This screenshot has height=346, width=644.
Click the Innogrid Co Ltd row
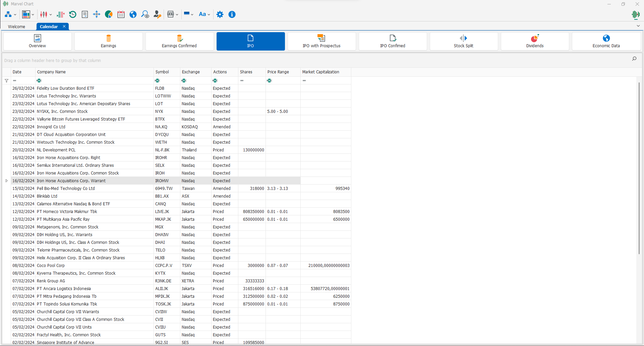[181, 127]
